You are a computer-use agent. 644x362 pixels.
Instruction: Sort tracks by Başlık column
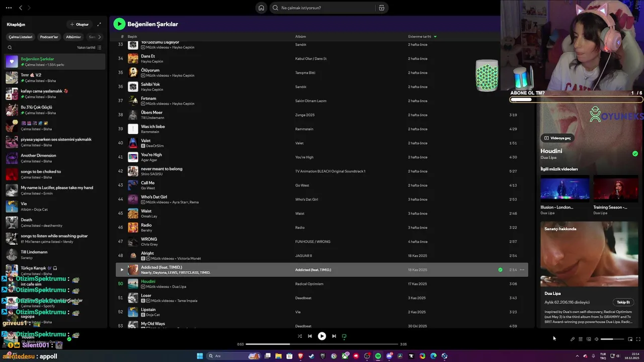pos(132,36)
